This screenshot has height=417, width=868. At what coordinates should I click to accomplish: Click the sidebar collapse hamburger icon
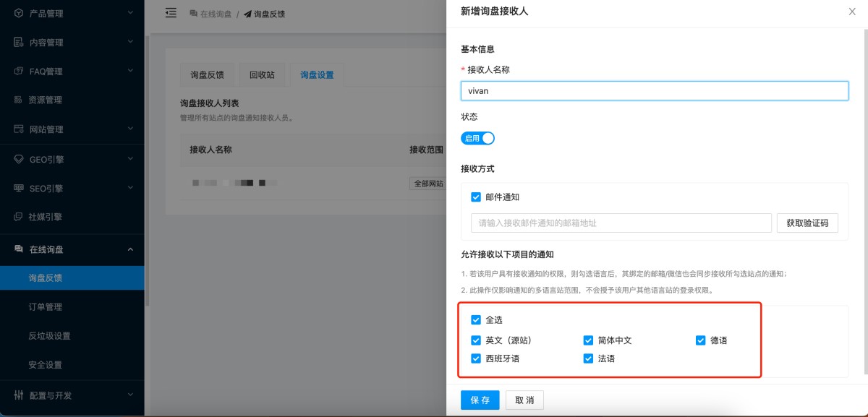click(x=171, y=13)
